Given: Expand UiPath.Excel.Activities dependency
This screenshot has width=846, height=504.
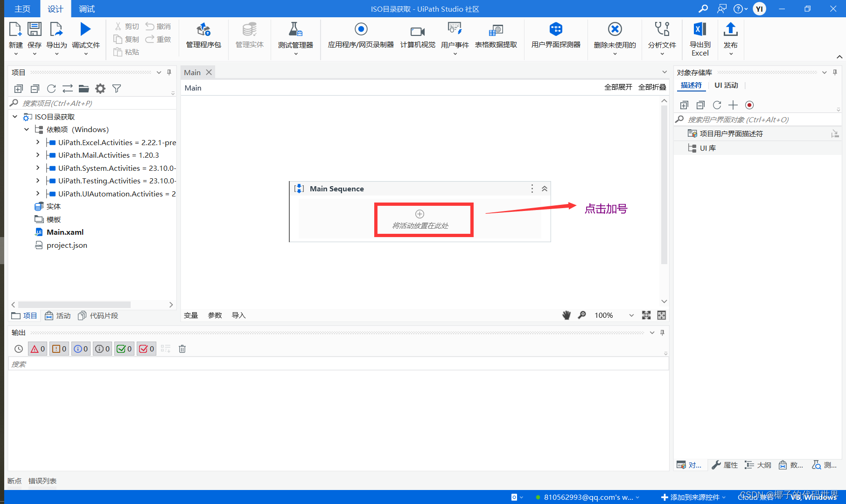Looking at the screenshot, I should (38, 142).
